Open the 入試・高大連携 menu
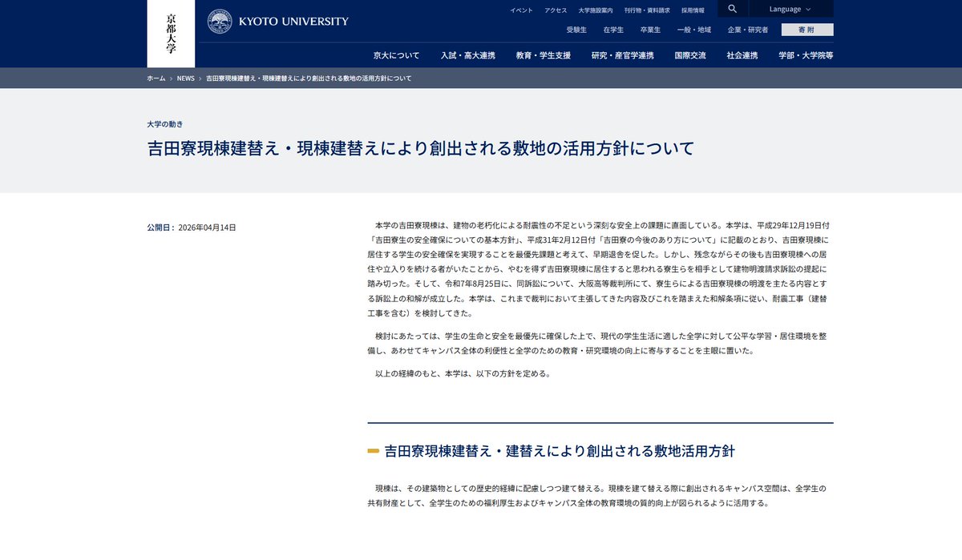 coord(467,55)
